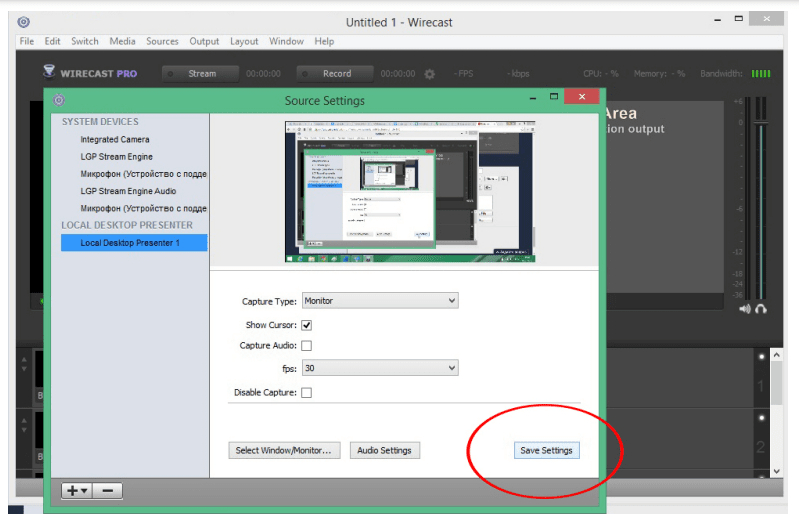799x523 pixels.
Task: Select Local Desktop Presenter 1
Action: tap(134, 243)
